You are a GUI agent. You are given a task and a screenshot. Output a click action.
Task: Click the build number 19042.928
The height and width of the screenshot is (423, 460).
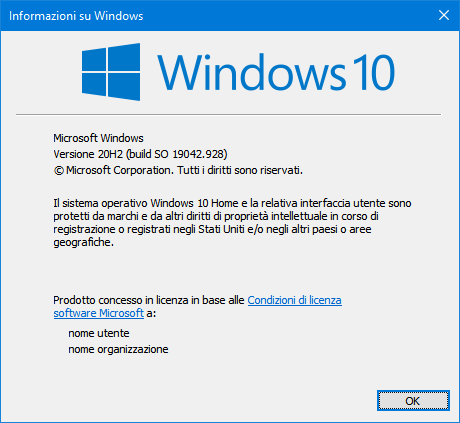click(x=198, y=154)
